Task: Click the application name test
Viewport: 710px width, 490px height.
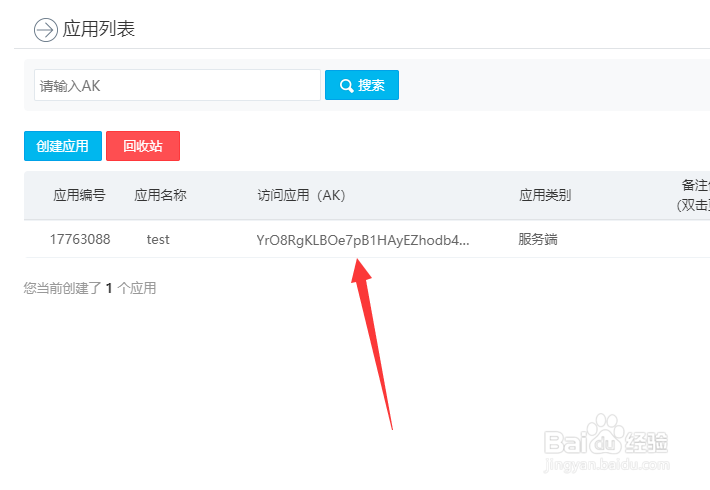Action: [x=158, y=239]
